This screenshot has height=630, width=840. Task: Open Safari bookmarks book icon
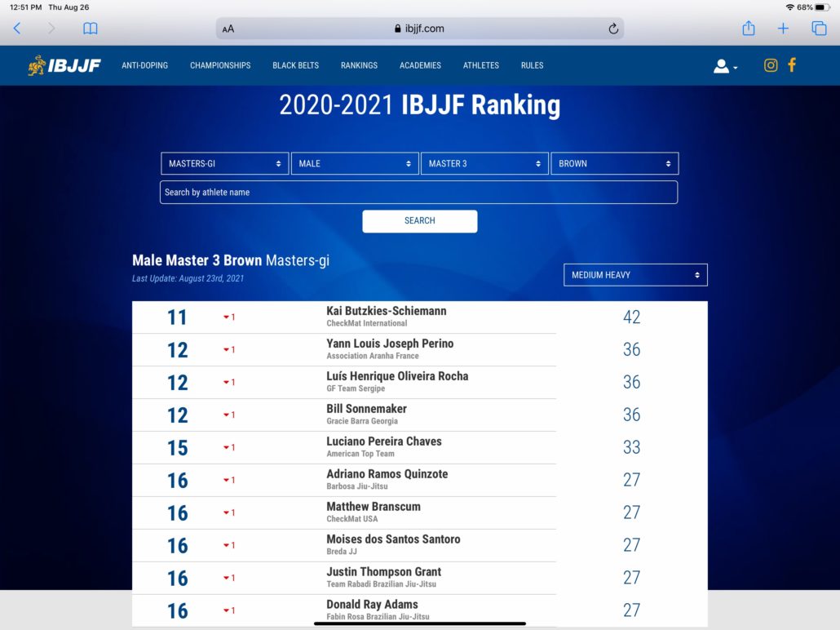point(90,29)
